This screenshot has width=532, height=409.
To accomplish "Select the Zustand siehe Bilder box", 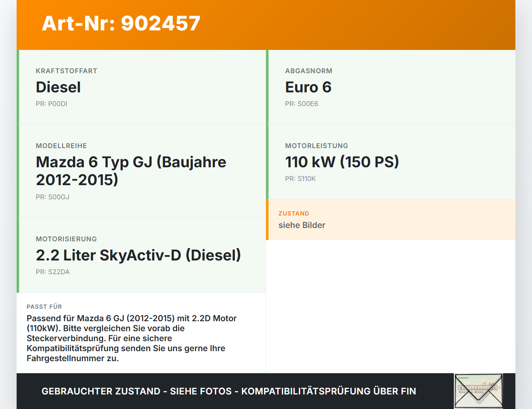I will coord(391,220).
